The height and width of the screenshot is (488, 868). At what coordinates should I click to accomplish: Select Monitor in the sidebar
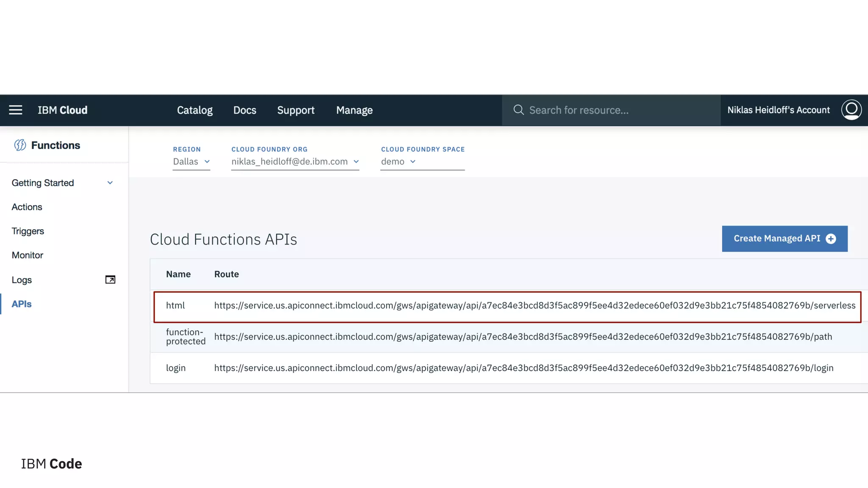click(27, 255)
